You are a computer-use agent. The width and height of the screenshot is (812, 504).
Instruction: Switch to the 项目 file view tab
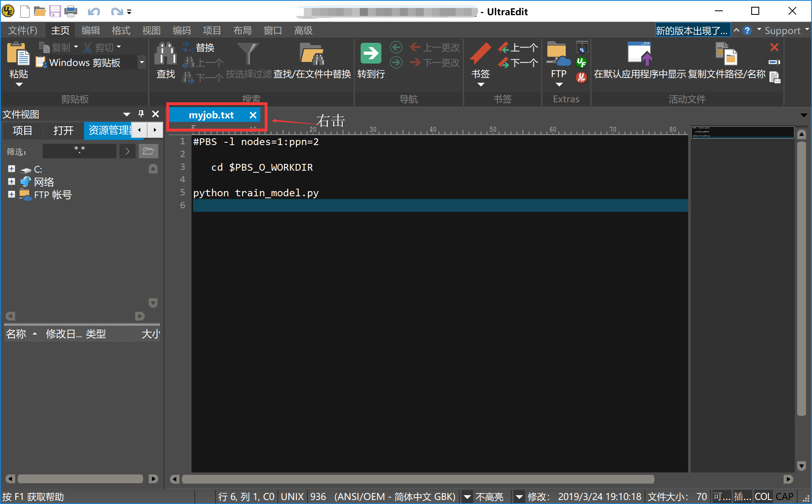coord(22,130)
